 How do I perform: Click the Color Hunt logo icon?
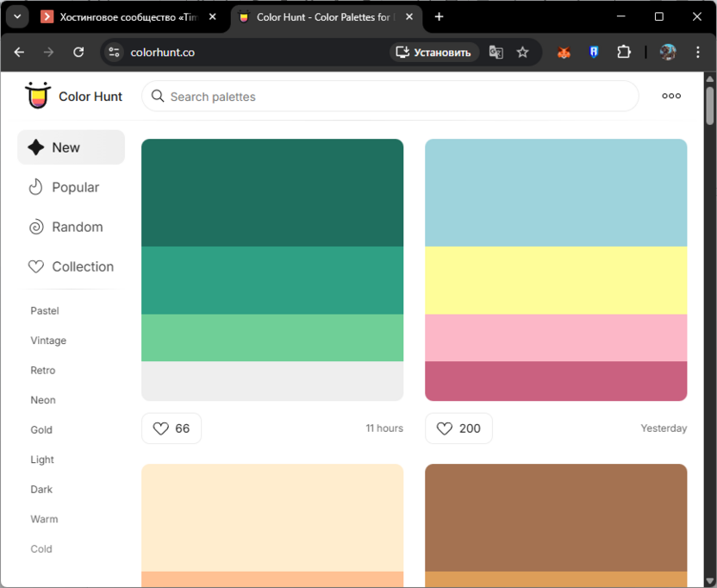pos(37,96)
